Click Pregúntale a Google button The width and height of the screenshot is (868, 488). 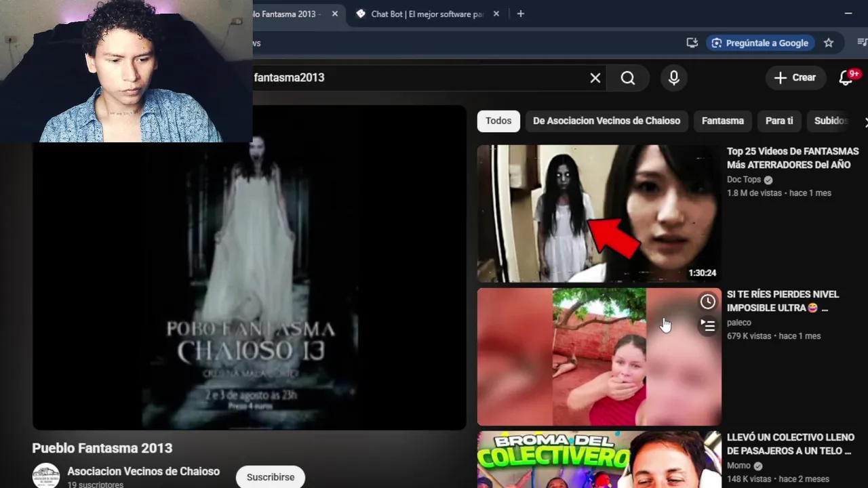(x=759, y=43)
